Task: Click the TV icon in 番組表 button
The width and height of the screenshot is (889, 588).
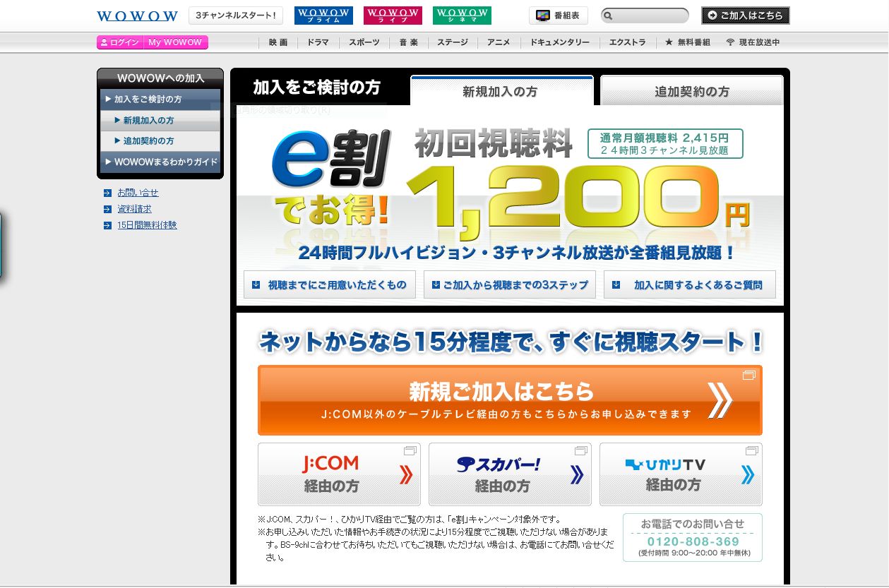Action: [x=542, y=16]
